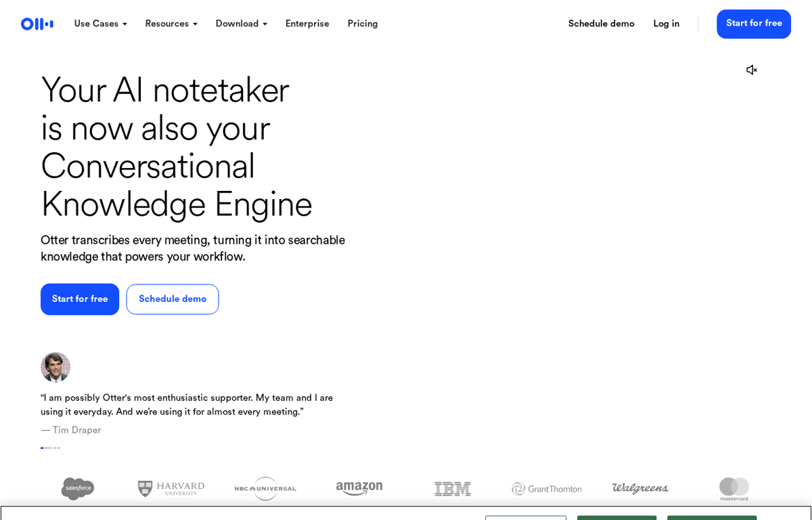Click the Amazon logo

pyautogui.click(x=359, y=489)
